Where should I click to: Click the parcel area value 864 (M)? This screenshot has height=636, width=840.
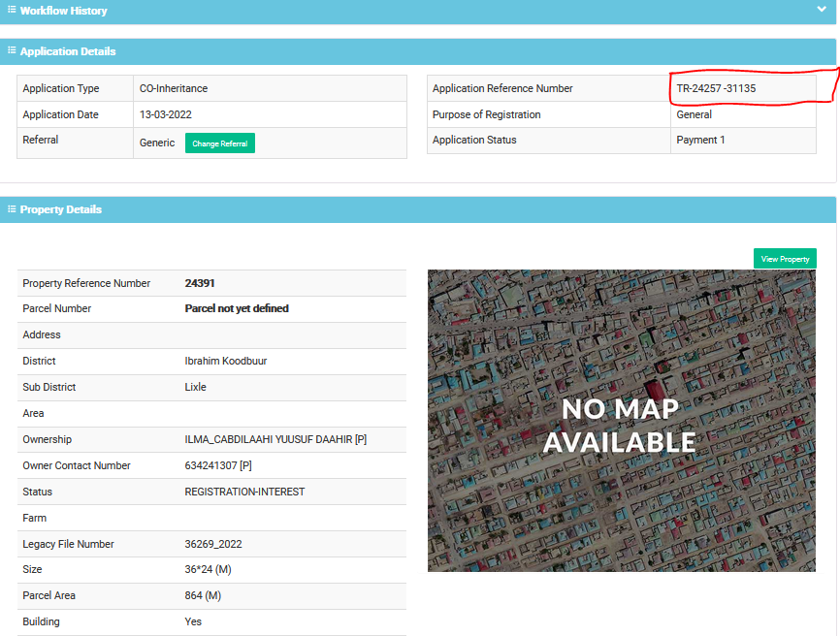(x=203, y=595)
